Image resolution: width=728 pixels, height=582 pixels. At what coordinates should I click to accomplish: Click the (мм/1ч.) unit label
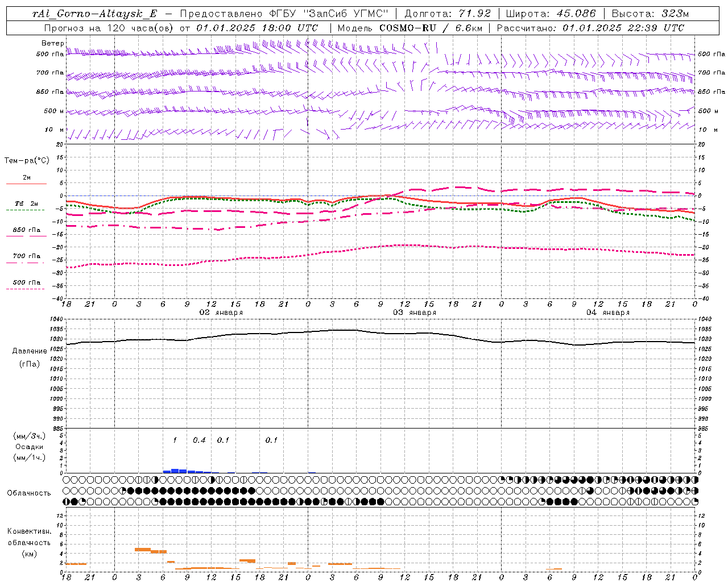click(30, 458)
